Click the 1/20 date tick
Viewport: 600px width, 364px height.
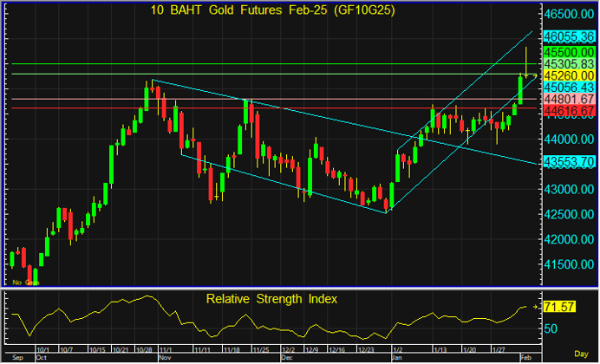click(x=470, y=350)
